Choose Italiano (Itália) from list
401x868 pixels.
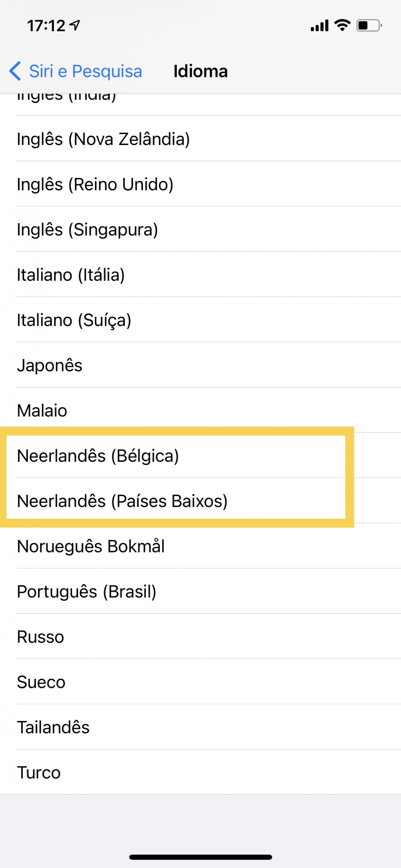[x=71, y=275]
